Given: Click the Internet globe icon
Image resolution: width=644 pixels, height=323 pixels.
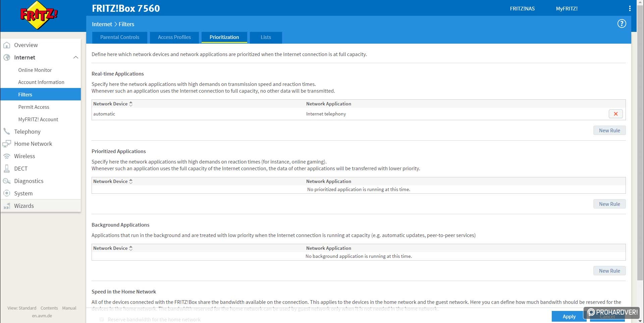Looking at the screenshot, I should click(7, 57).
